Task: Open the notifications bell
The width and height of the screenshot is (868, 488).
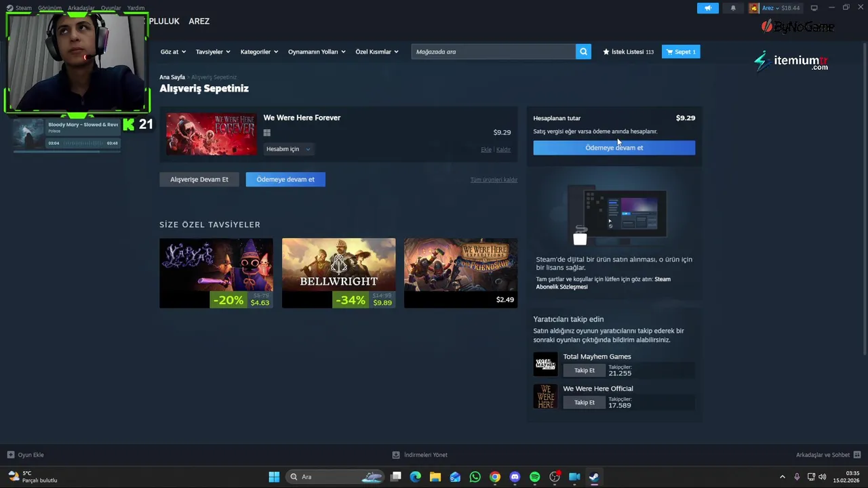Action: pos(733,8)
